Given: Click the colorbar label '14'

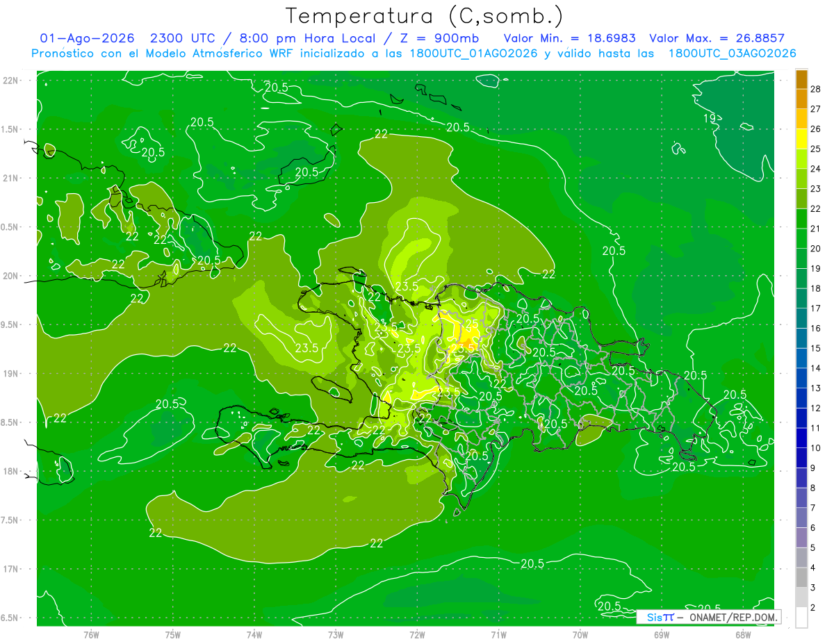Looking at the screenshot, I should pyautogui.click(x=816, y=368).
